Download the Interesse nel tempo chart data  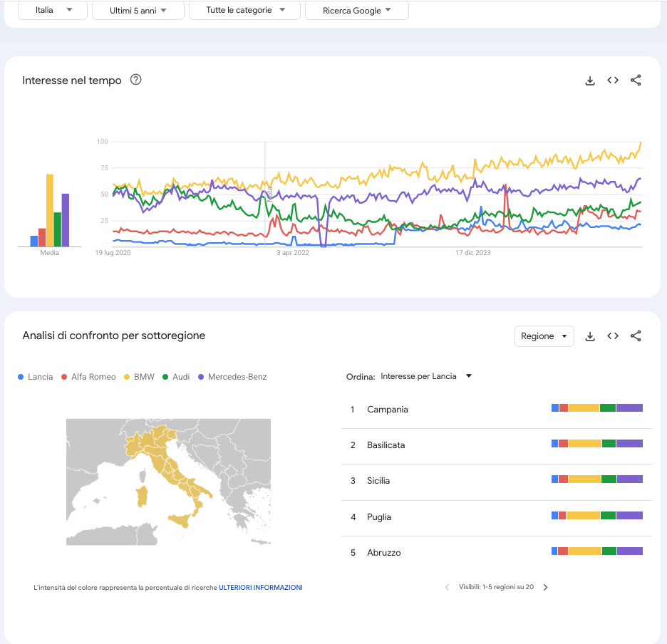[x=590, y=80]
